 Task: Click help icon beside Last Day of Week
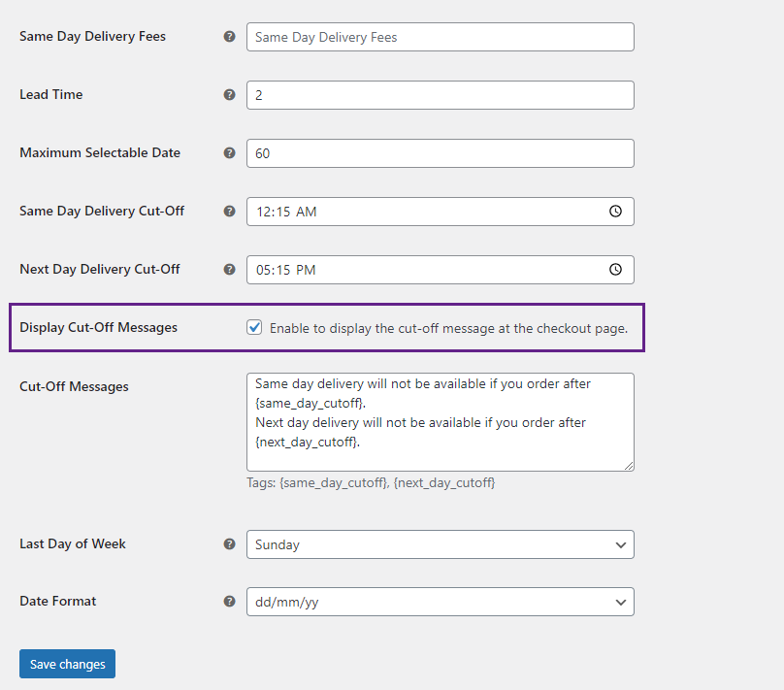(229, 544)
